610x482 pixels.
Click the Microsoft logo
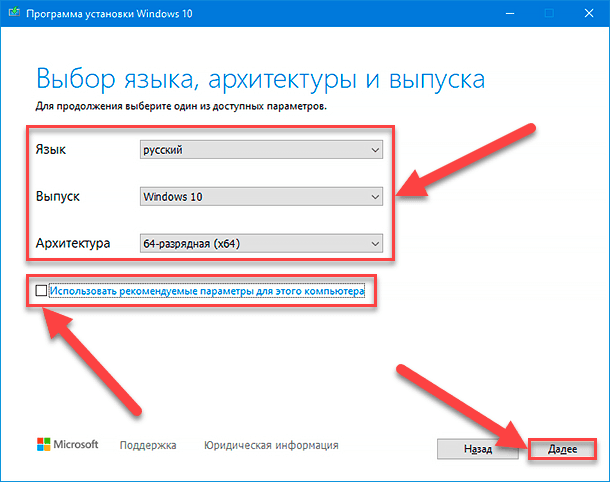tap(68, 444)
